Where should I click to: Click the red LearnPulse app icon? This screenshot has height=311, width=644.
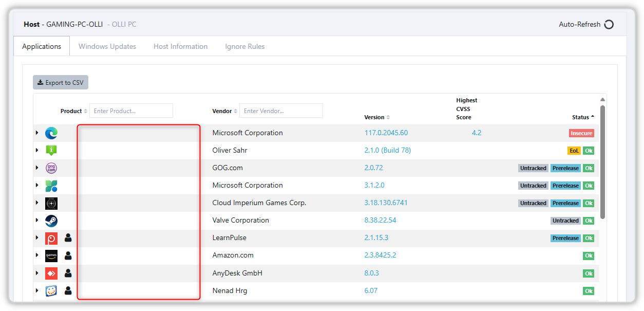pyautogui.click(x=51, y=238)
